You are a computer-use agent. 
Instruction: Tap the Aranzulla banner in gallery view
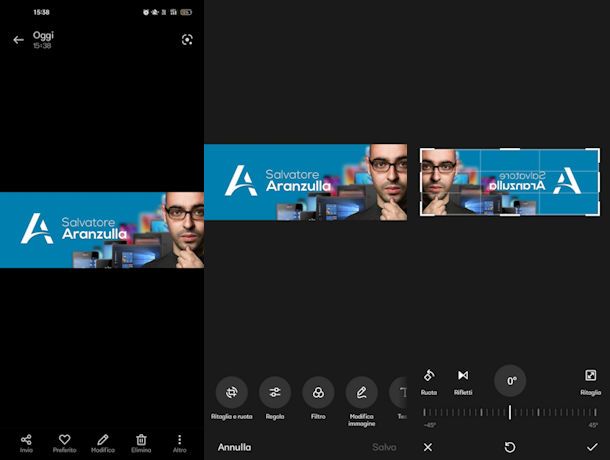coord(102,230)
